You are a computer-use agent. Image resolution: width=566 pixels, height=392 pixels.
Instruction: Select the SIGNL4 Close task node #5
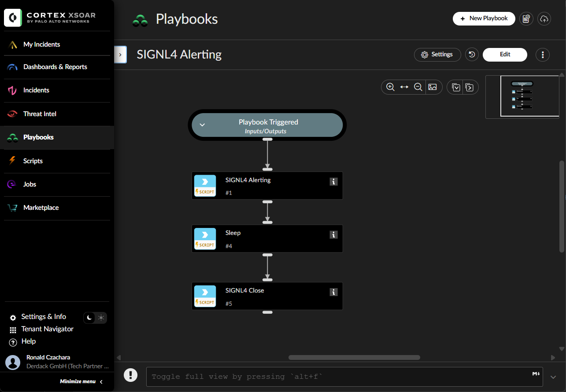point(267,296)
